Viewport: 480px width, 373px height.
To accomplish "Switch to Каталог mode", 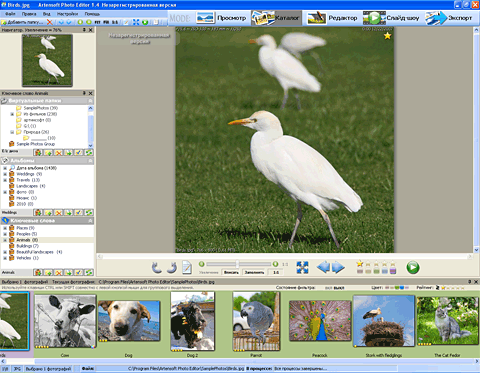I will tap(276, 18).
